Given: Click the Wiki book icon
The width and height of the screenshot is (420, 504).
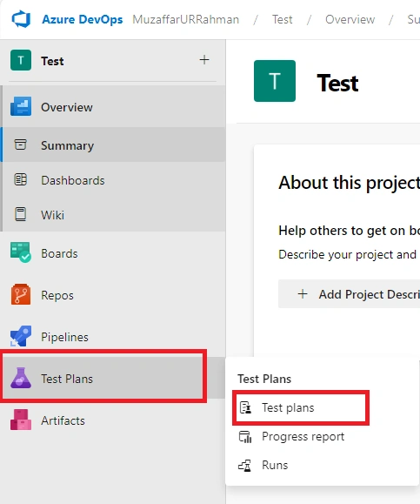Looking at the screenshot, I should pos(21,214).
